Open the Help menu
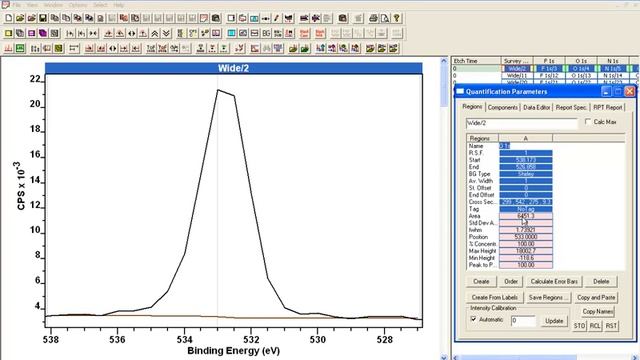This screenshot has width=640, height=360. click(119, 5)
